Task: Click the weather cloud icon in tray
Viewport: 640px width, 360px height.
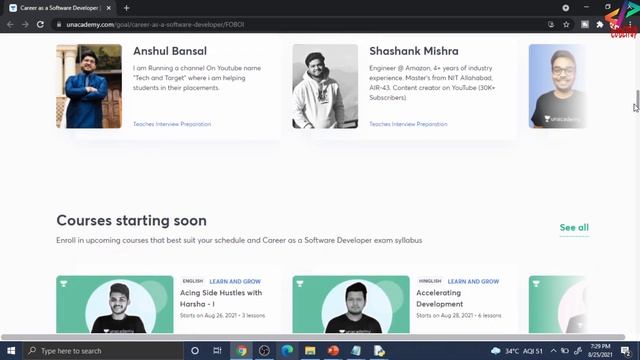Action: pyautogui.click(x=496, y=351)
